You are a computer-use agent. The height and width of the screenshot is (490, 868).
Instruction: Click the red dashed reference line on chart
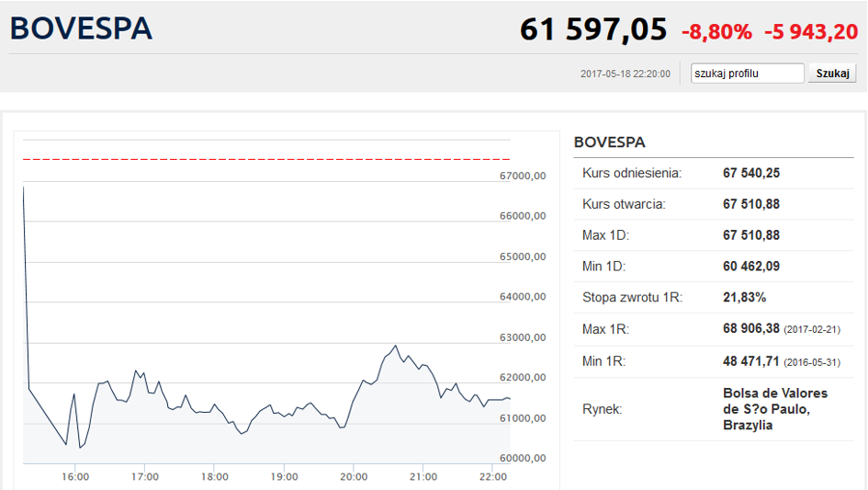coord(266,159)
